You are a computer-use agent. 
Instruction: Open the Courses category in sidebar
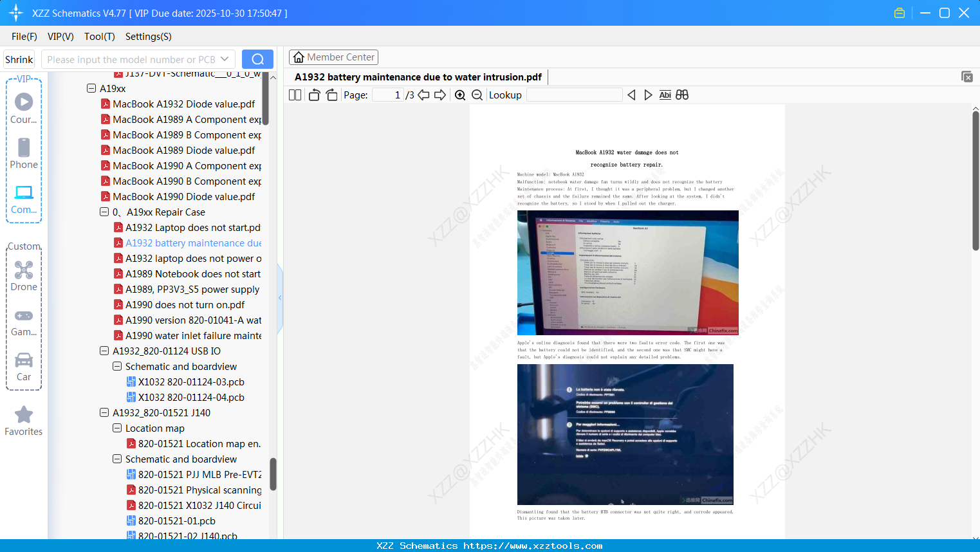24,108
